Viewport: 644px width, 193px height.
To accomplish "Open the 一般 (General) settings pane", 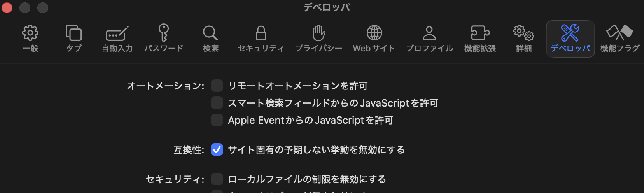I will 30,39.
